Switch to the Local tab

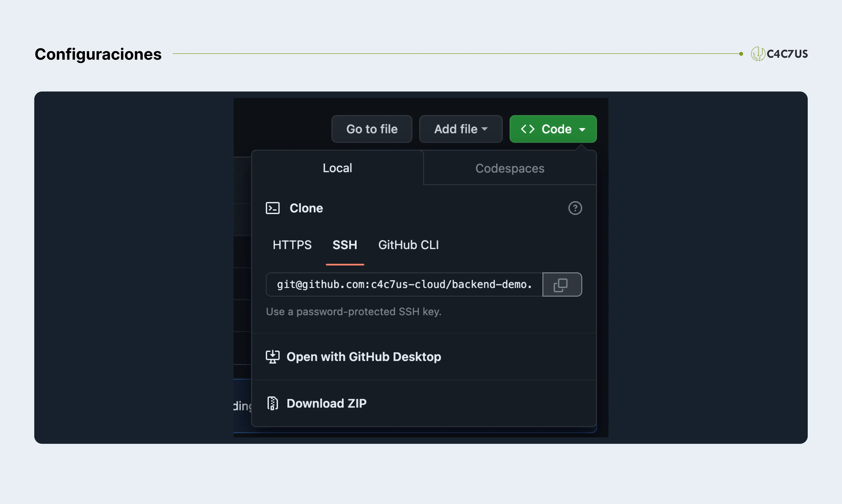pos(337,168)
